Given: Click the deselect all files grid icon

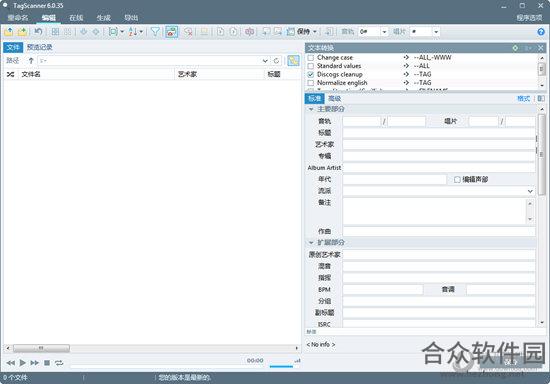Looking at the screenshot, I should tap(68, 32).
